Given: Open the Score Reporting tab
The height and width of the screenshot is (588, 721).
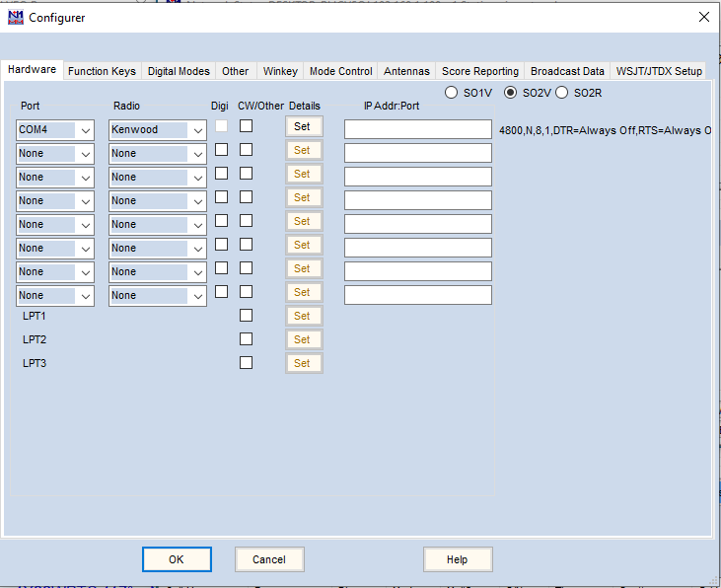Looking at the screenshot, I should [x=480, y=71].
